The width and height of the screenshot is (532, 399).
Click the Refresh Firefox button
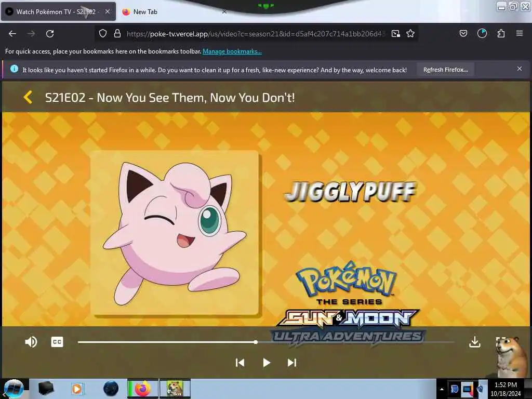point(445,70)
